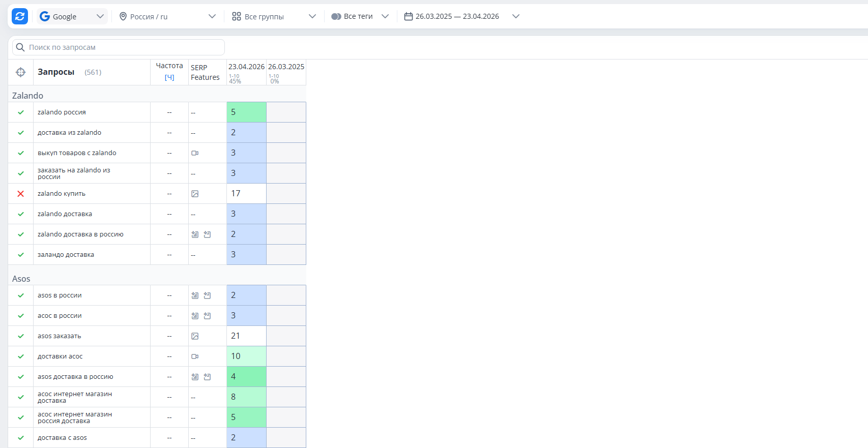
Task: Click video SERP icon for выкуп товаров с zalando
Action: [x=195, y=153]
